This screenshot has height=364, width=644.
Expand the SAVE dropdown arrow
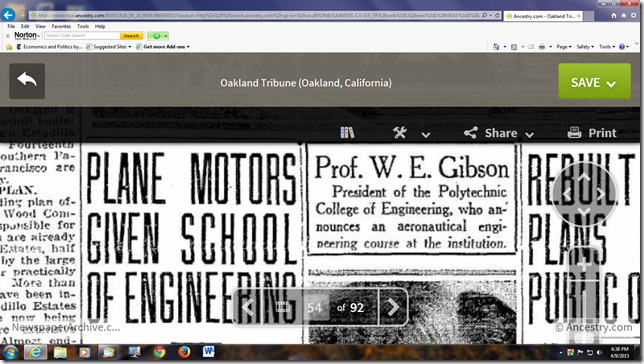pos(611,84)
